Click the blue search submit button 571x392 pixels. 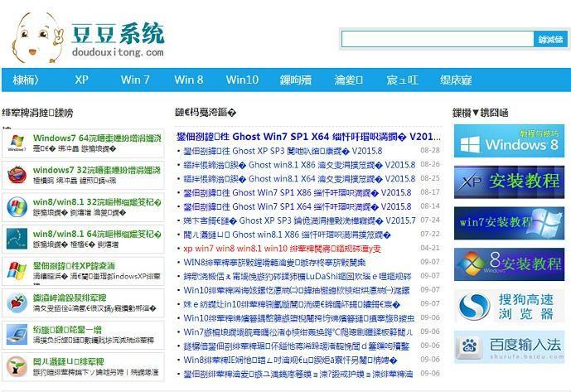coord(550,39)
